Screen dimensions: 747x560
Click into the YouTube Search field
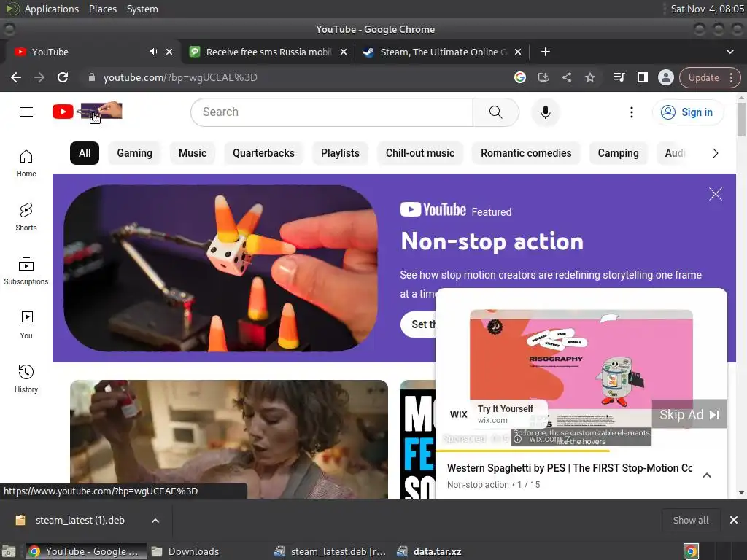pyautogui.click(x=332, y=112)
